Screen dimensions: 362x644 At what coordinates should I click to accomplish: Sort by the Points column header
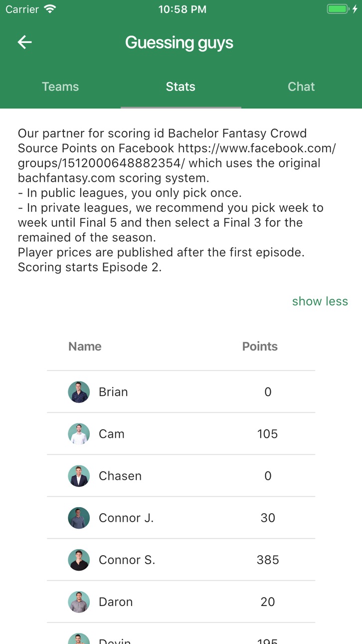click(x=260, y=346)
